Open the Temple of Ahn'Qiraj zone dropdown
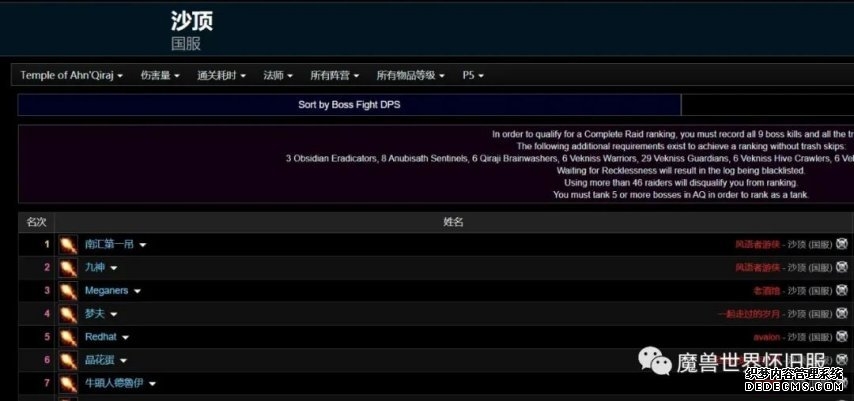Image resolution: width=854 pixels, height=401 pixels. (x=71, y=75)
